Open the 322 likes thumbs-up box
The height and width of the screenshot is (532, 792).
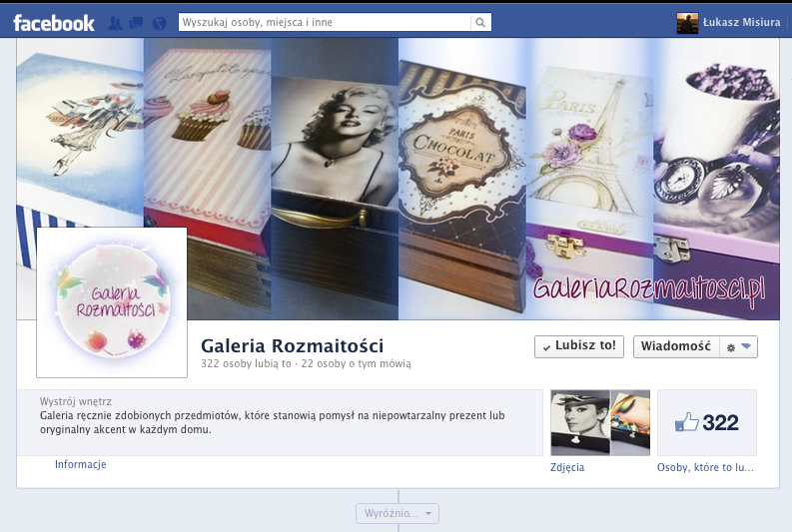point(707,422)
